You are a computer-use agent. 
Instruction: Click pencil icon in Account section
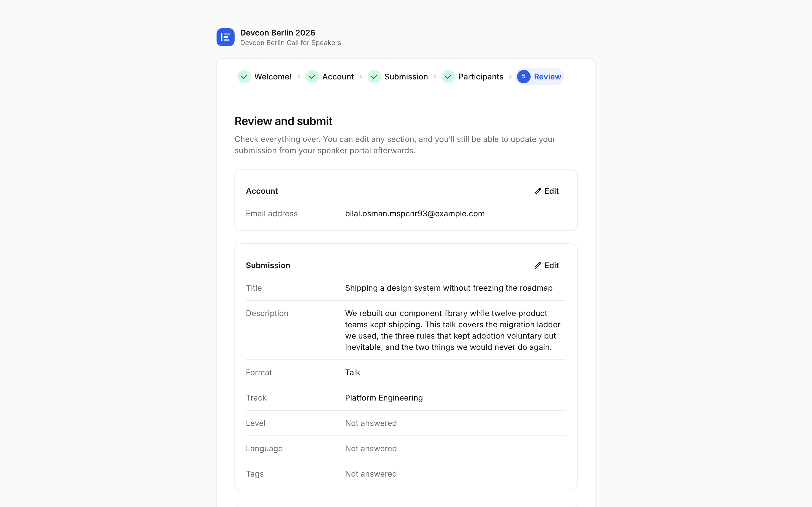click(538, 191)
